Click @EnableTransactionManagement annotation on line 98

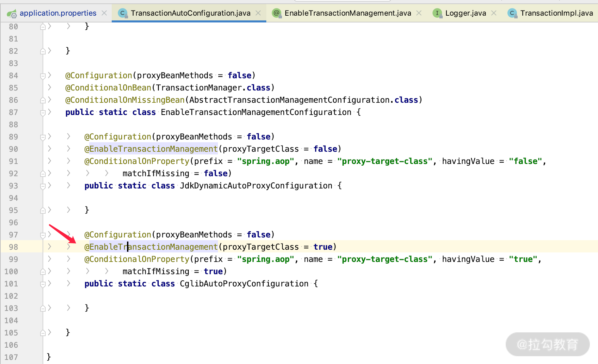pyautogui.click(x=151, y=247)
